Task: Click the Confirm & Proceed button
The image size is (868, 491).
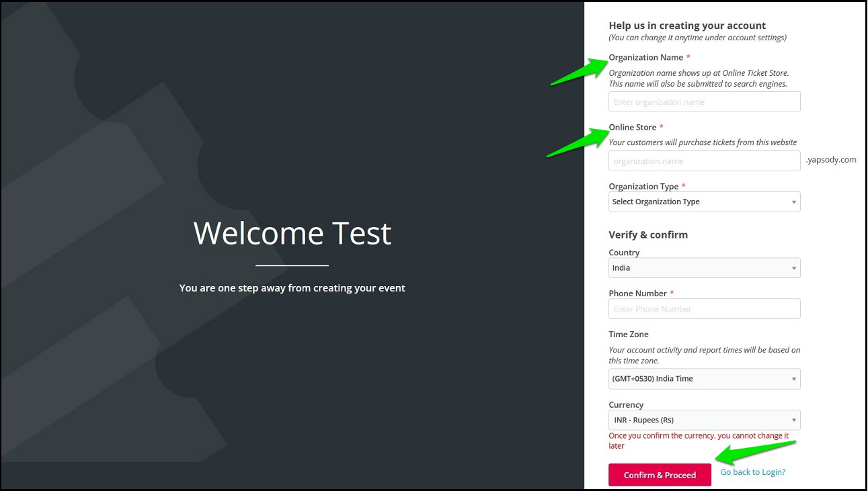Action: [660, 475]
